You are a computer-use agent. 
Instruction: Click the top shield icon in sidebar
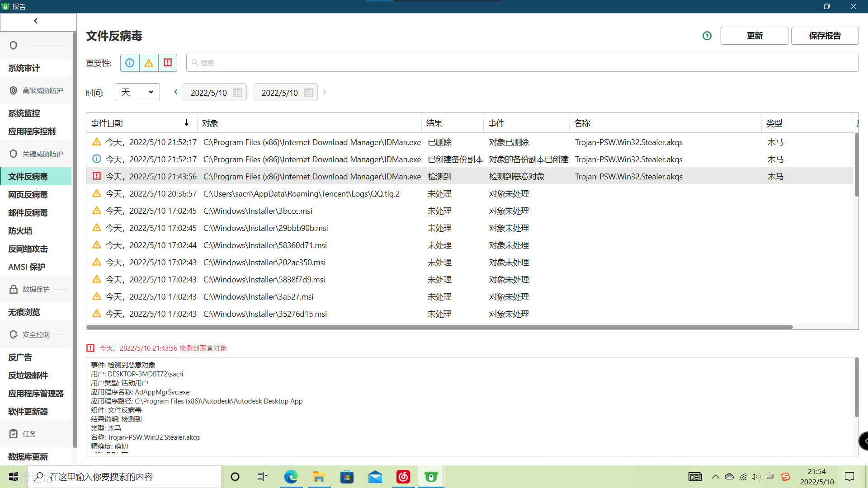tap(14, 45)
